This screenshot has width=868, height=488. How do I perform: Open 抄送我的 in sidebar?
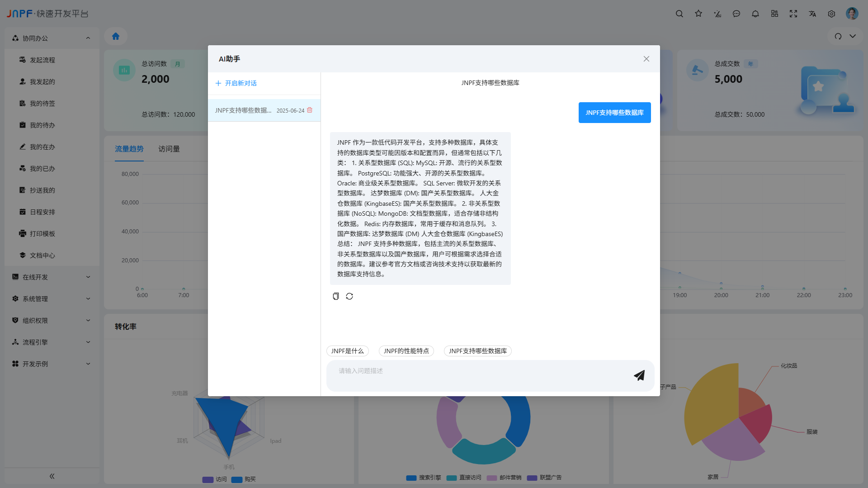coord(52,190)
